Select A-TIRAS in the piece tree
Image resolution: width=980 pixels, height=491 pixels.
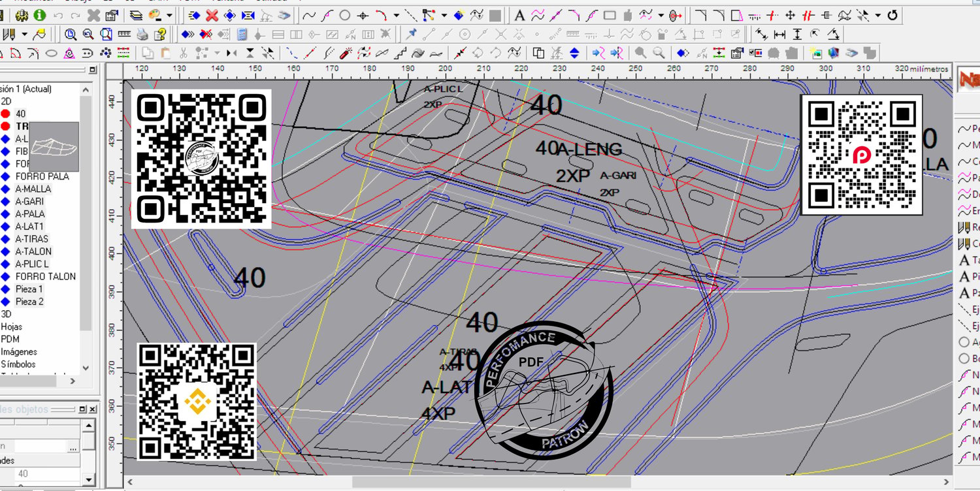point(32,239)
